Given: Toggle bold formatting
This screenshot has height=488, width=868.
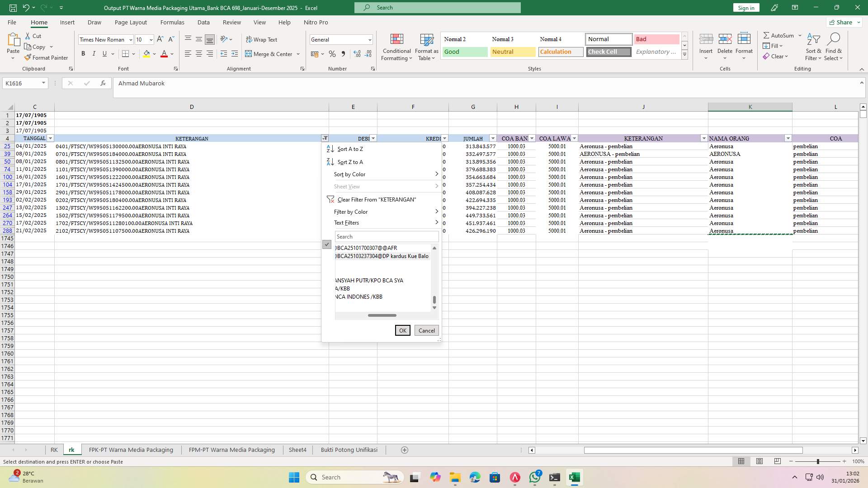Looking at the screenshot, I should 83,53.
